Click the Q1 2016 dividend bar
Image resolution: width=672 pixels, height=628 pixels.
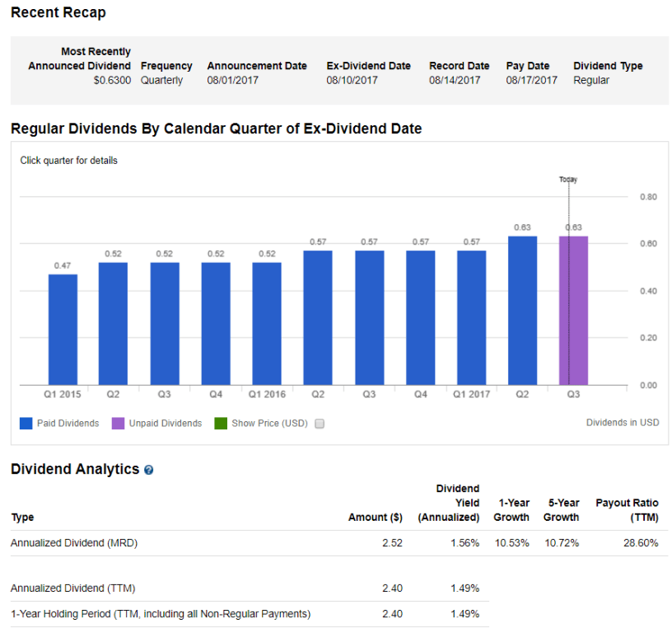tap(267, 323)
